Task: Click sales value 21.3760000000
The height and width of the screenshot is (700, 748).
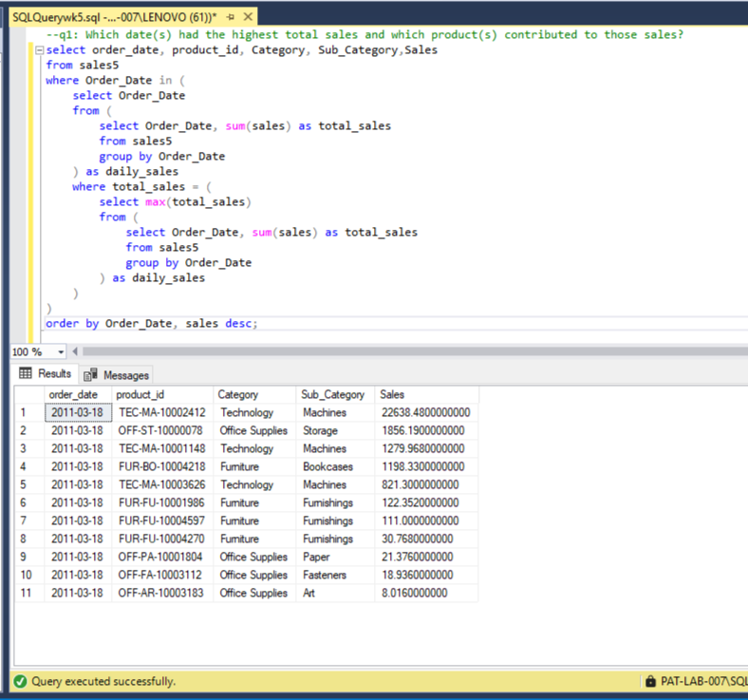Action: (426, 557)
